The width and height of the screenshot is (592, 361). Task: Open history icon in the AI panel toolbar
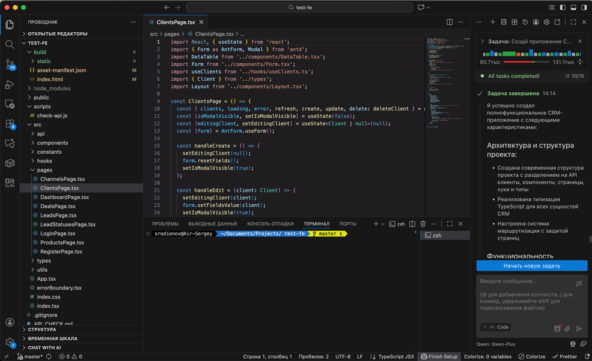(525, 22)
